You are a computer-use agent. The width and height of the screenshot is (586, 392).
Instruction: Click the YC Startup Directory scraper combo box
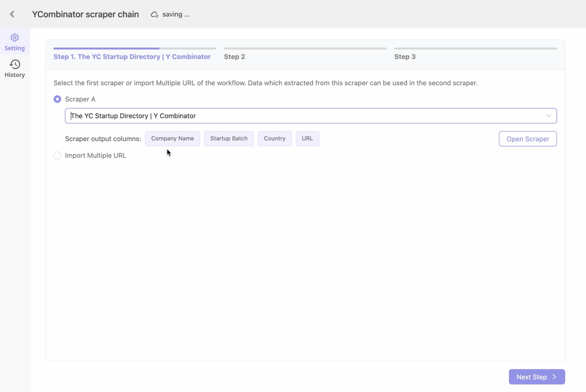[311, 116]
